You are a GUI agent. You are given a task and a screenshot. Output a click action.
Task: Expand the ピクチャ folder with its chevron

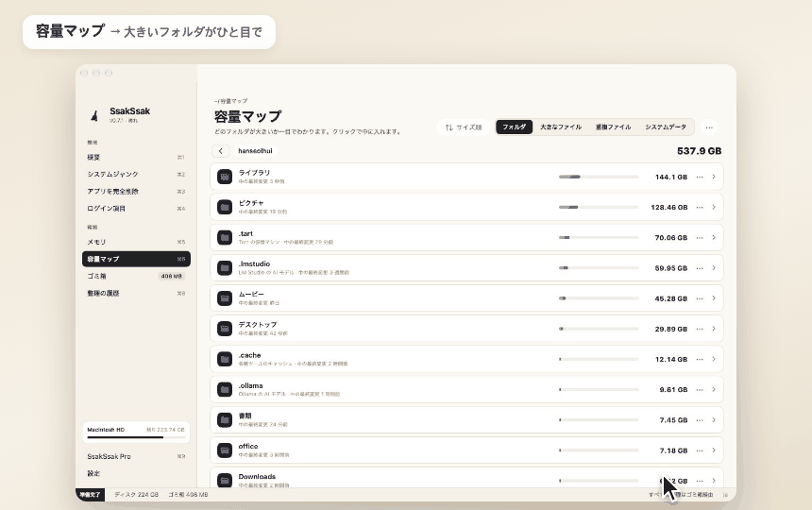click(x=714, y=207)
